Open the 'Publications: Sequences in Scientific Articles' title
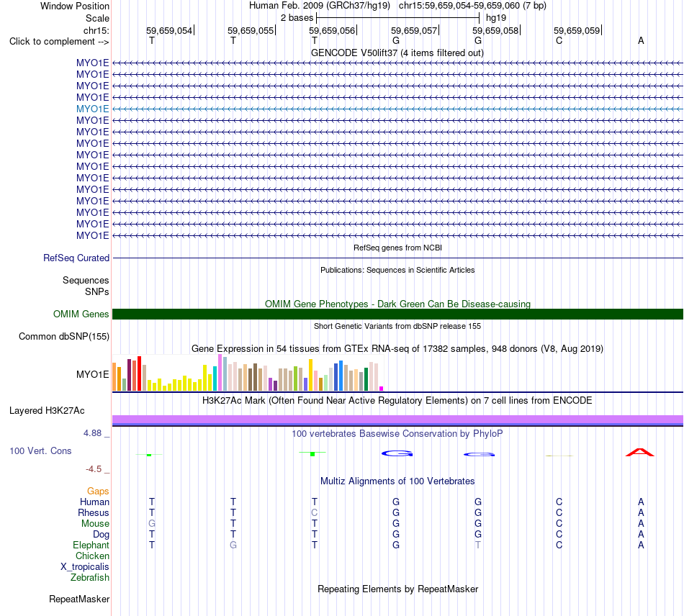The width and height of the screenshot is (684, 616). point(397,270)
